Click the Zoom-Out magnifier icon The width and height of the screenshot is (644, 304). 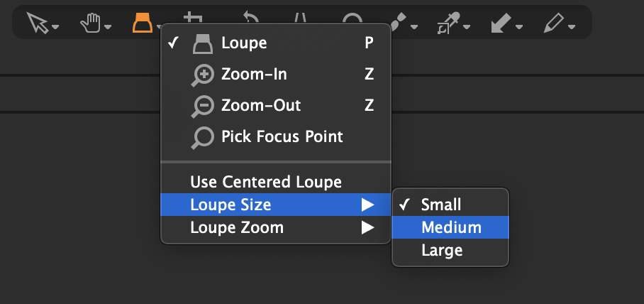point(202,107)
